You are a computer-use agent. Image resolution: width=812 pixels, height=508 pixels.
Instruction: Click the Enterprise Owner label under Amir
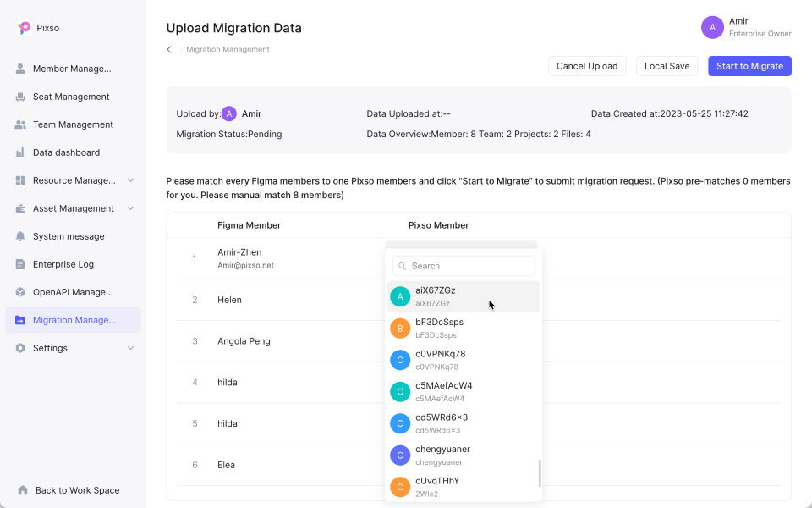(760, 34)
